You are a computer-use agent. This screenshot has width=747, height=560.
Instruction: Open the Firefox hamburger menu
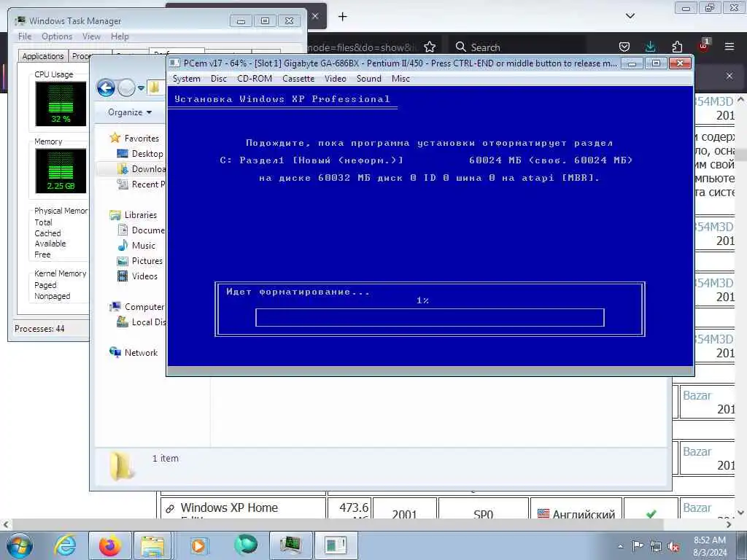pyautogui.click(x=729, y=47)
